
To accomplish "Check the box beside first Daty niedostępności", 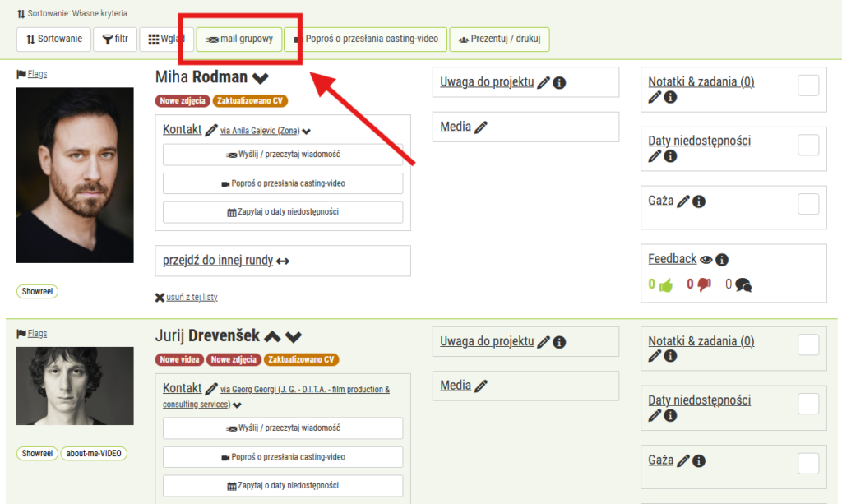I will tap(808, 145).
